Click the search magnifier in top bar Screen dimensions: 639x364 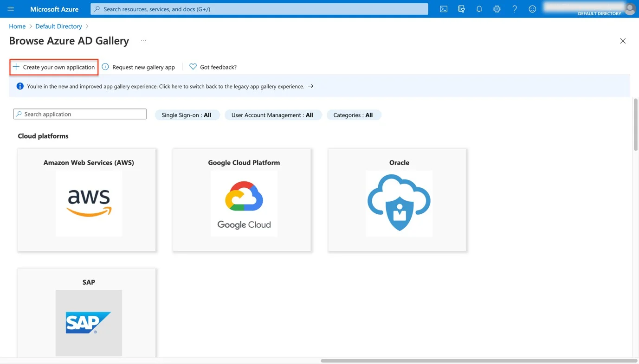point(97,9)
